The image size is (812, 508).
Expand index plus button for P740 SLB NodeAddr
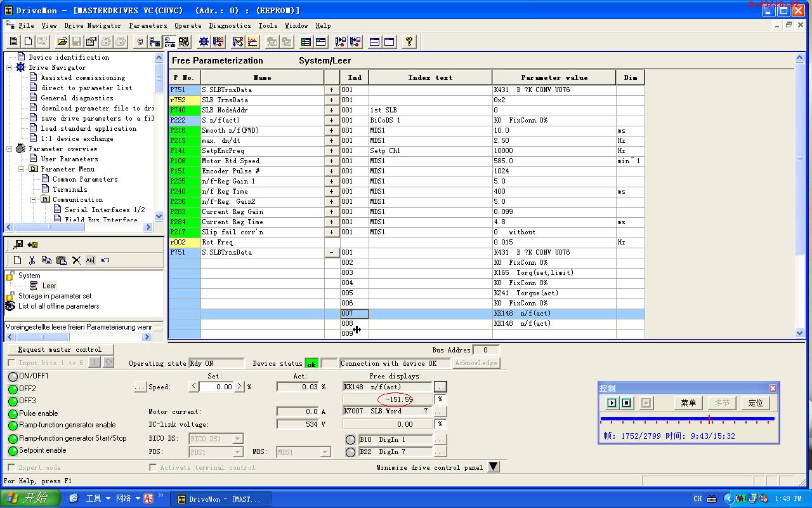tap(332, 110)
